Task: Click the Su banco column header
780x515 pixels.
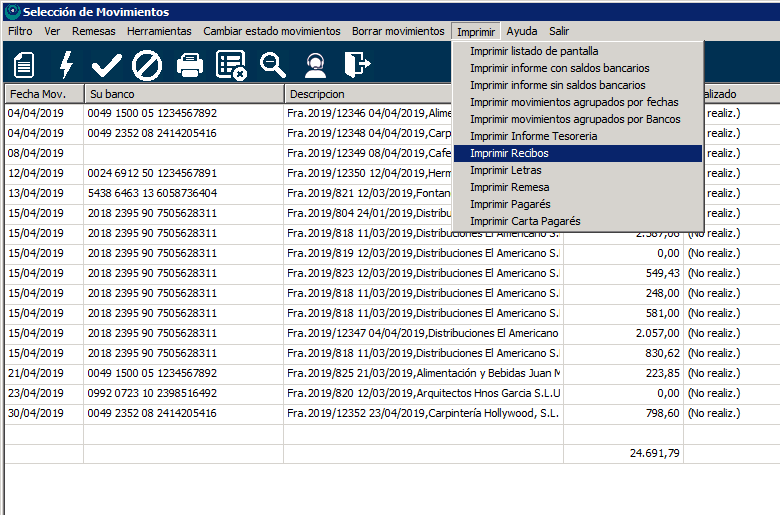Action: [183, 93]
